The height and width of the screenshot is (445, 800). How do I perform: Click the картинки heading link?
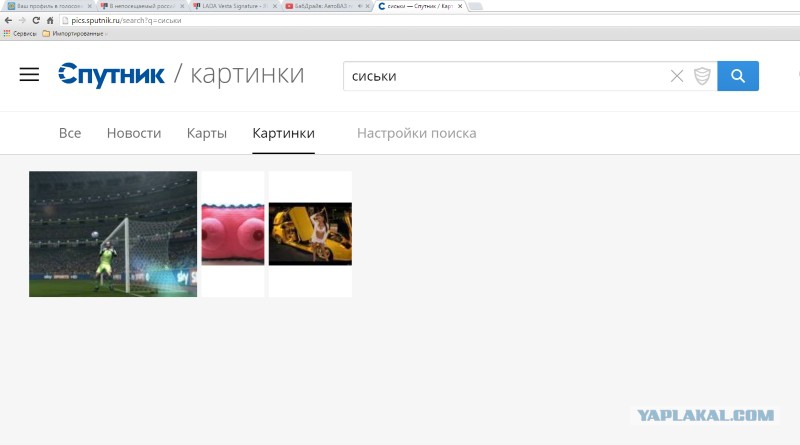(247, 75)
